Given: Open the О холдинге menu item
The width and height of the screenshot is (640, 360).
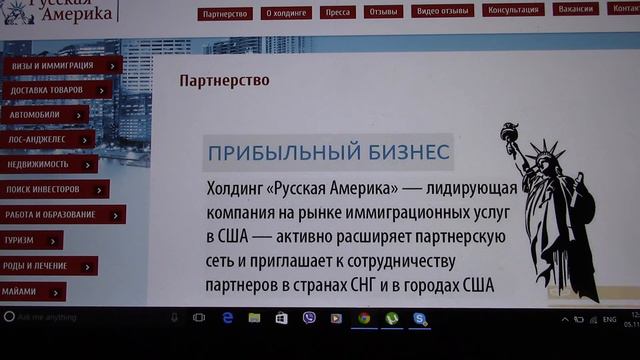Looking at the screenshot, I should coord(286,13).
